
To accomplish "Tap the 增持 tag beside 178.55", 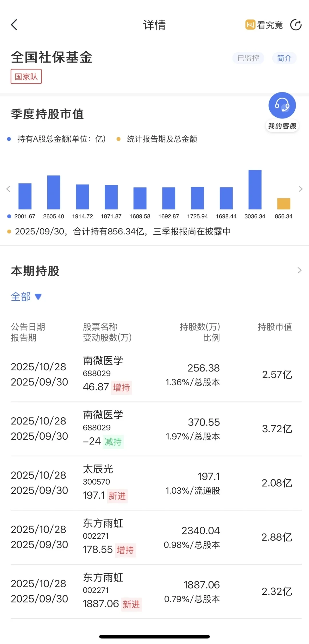I will point(125,550).
